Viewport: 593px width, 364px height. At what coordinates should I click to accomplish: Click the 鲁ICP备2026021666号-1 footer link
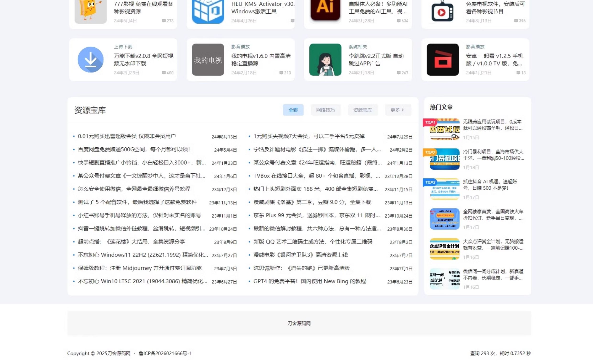point(165,353)
